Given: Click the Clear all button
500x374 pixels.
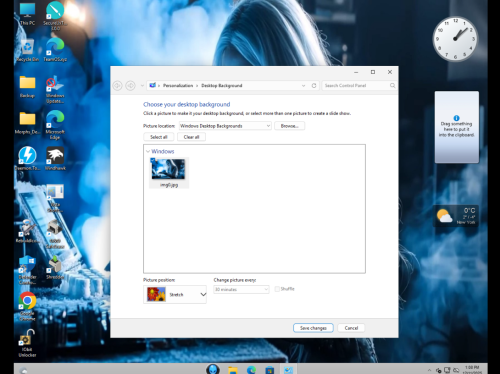Looking at the screenshot, I should tap(191, 137).
